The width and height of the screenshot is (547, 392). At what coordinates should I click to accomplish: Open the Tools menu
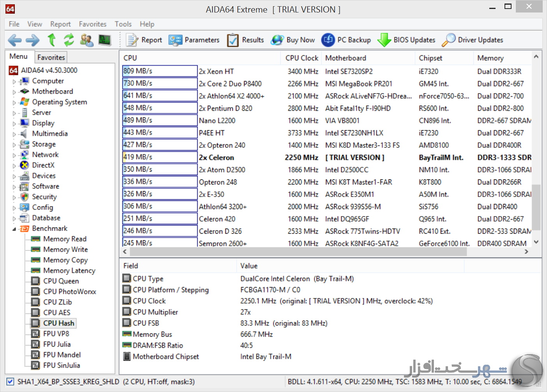123,24
